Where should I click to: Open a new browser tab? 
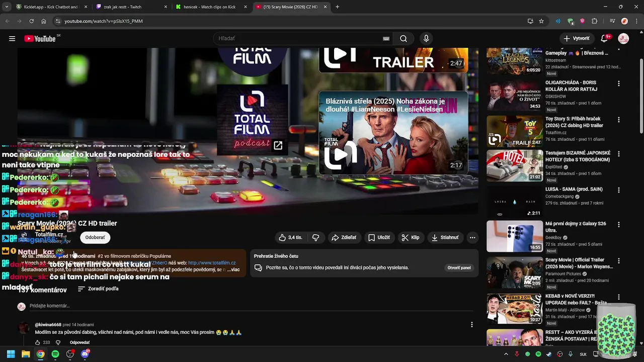click(x=337, y=7)
